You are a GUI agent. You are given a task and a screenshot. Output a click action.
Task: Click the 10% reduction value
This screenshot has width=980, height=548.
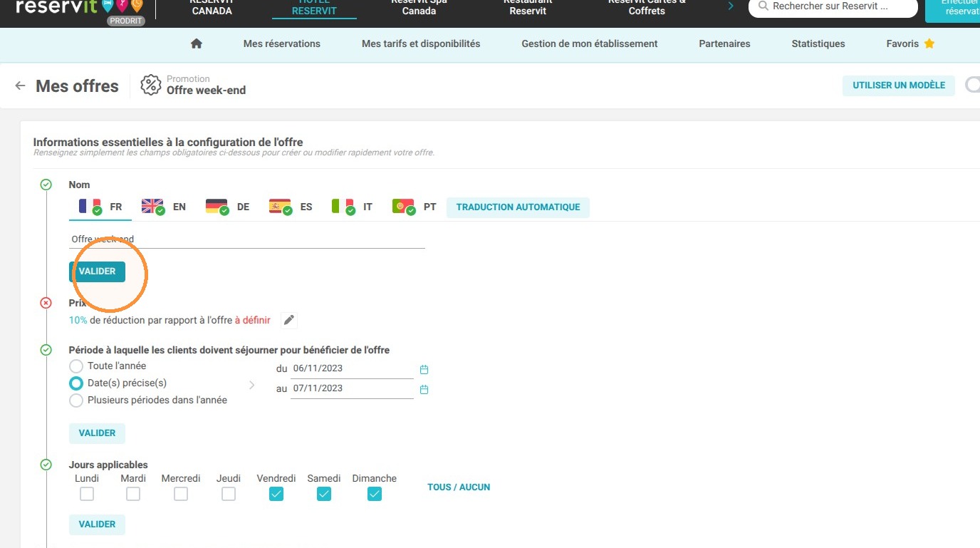78,321
